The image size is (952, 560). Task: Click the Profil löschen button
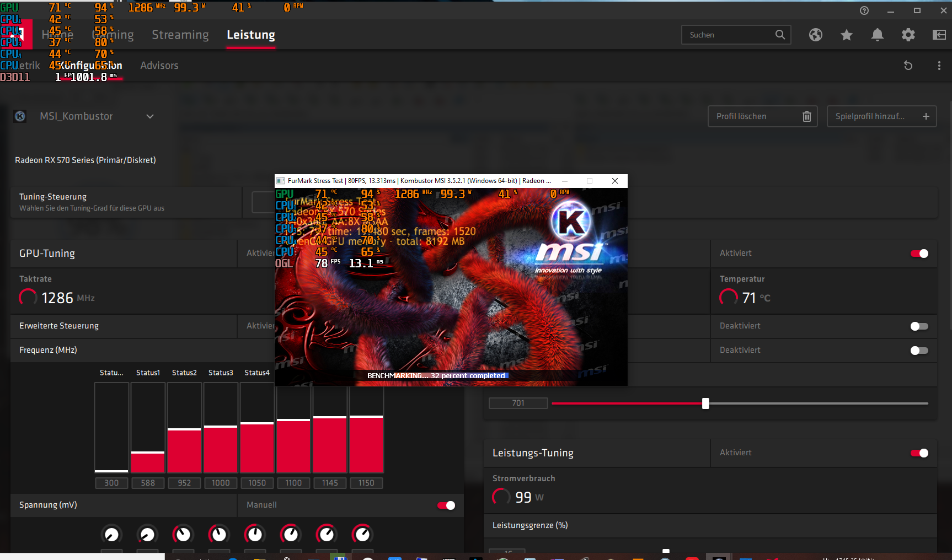tap(763, 116)
